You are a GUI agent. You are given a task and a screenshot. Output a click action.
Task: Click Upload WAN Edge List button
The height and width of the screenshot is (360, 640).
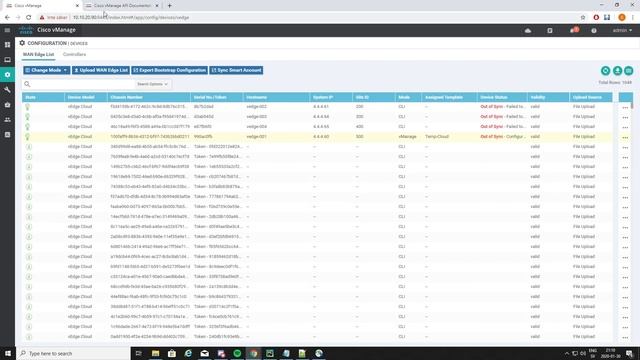[101, 70]
